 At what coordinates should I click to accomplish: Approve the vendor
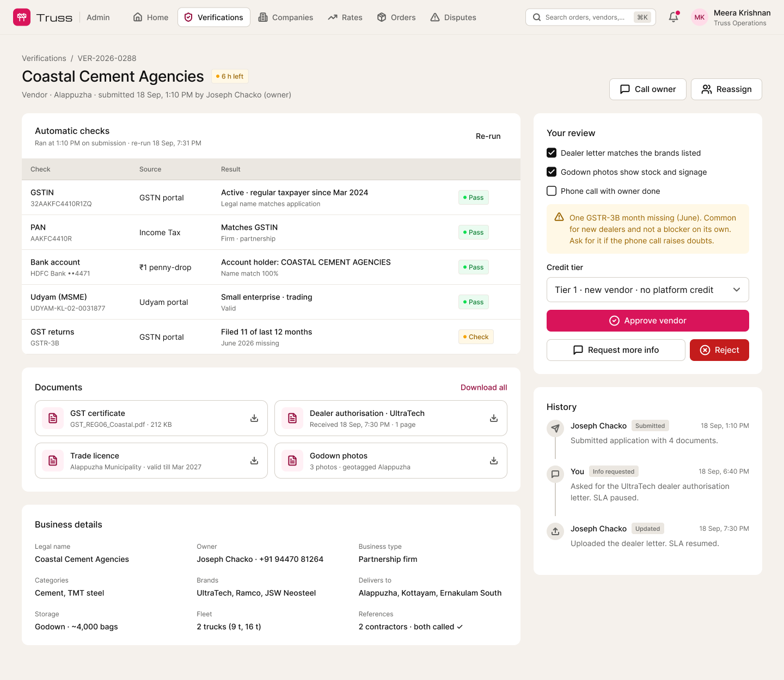pyautogui.click(x=648, y=321)
